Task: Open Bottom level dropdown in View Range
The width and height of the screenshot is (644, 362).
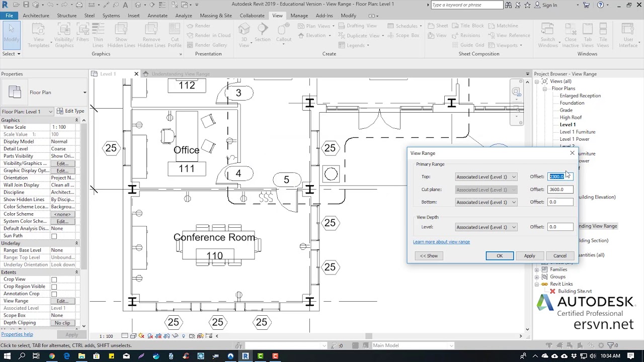Action: [486, 202]
